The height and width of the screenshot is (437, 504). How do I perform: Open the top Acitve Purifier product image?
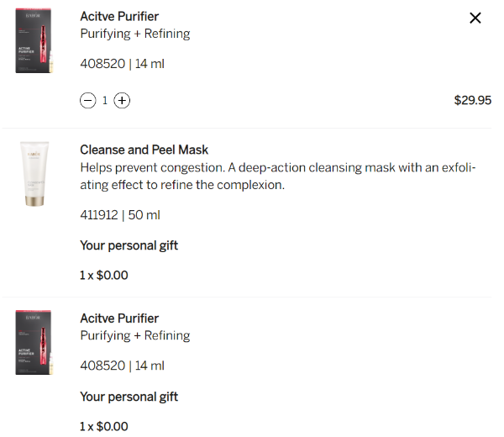click(x=34, y=40)
